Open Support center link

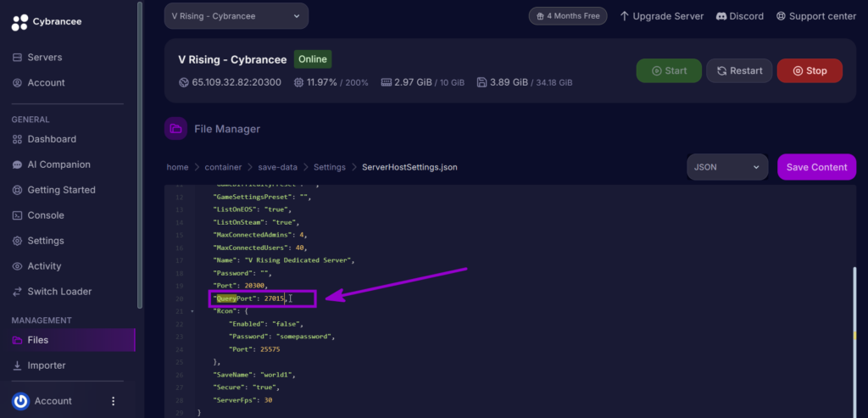click(816, 16)
